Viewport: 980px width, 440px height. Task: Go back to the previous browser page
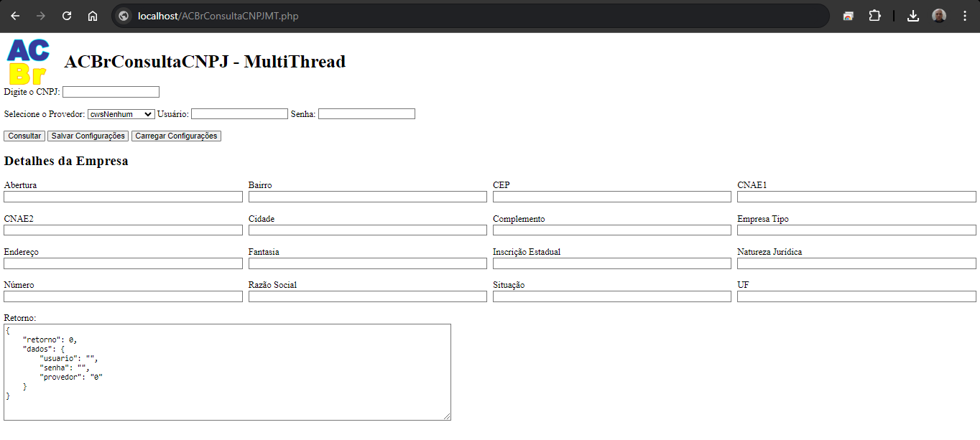pos(15,16)
